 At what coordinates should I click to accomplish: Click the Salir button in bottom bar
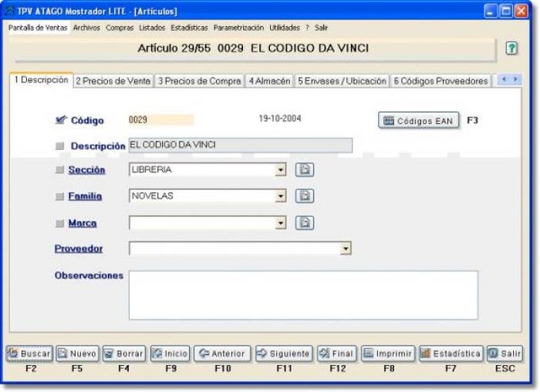(505, 353)
